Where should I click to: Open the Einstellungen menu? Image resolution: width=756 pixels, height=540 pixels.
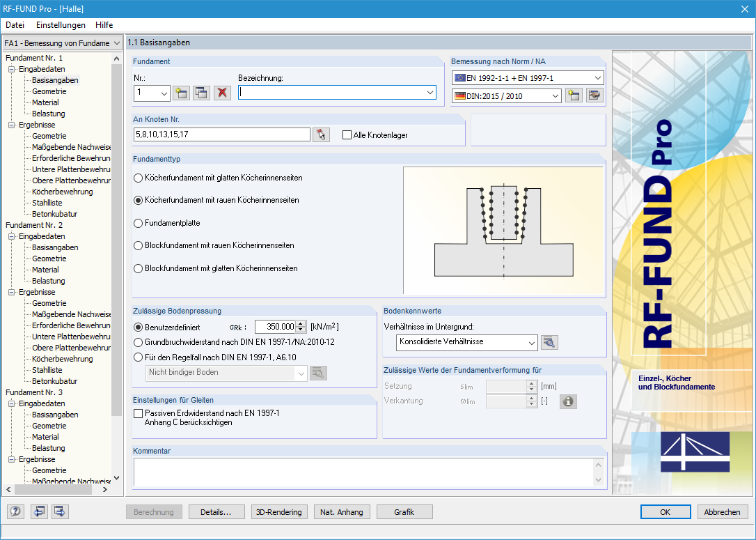(x=61, y=25)
